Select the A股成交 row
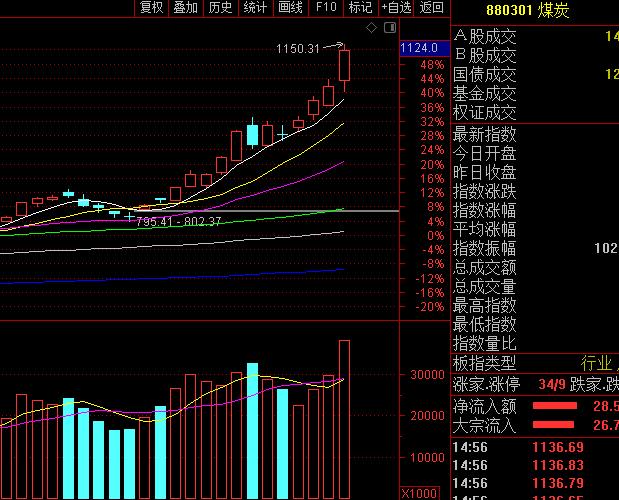This screenshot has width=619, height=500. coord(535,36)
